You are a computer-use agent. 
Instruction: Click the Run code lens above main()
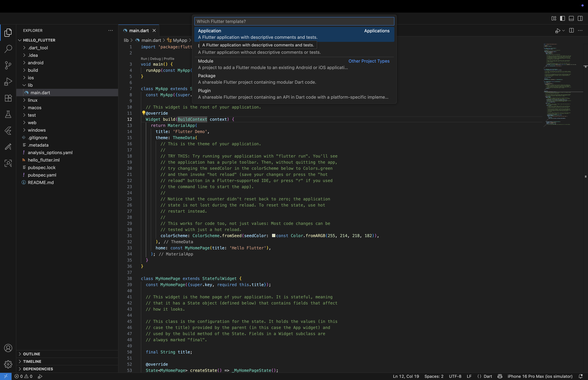pyautogui.click(x=144, y=59)
